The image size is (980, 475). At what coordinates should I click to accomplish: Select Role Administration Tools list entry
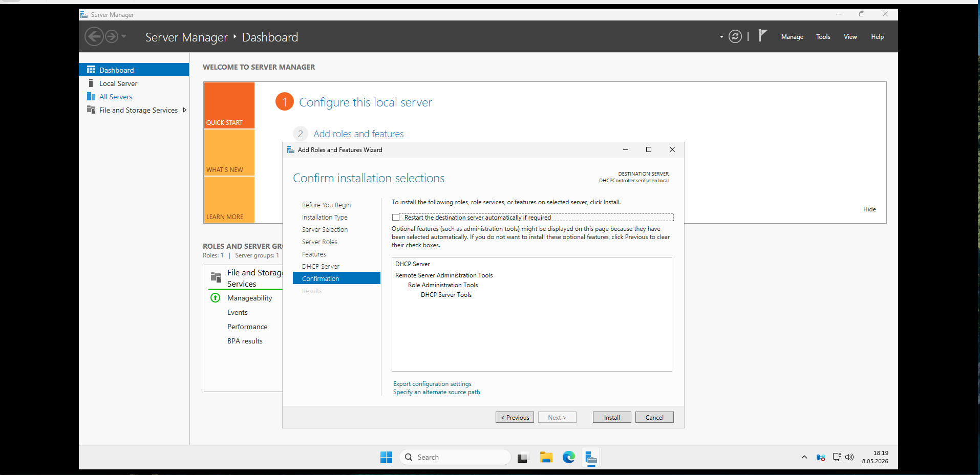[x=443, y=285]
